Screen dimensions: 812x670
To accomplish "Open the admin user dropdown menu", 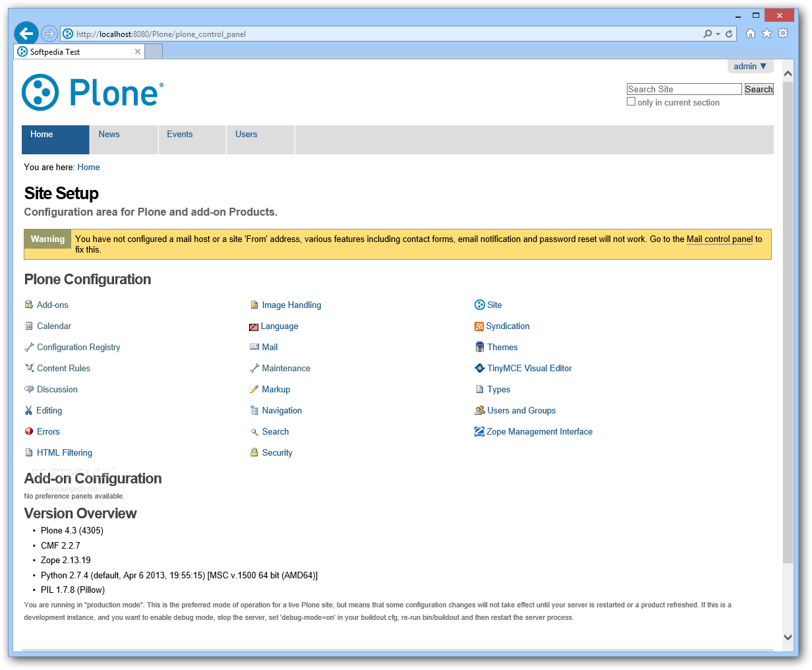I will (x=750, y=66).
